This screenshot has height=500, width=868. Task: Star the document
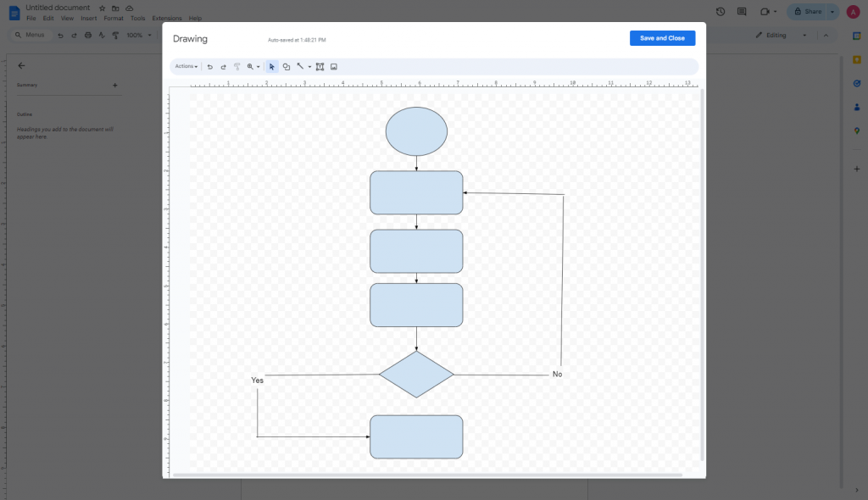(x=102, y=8)
